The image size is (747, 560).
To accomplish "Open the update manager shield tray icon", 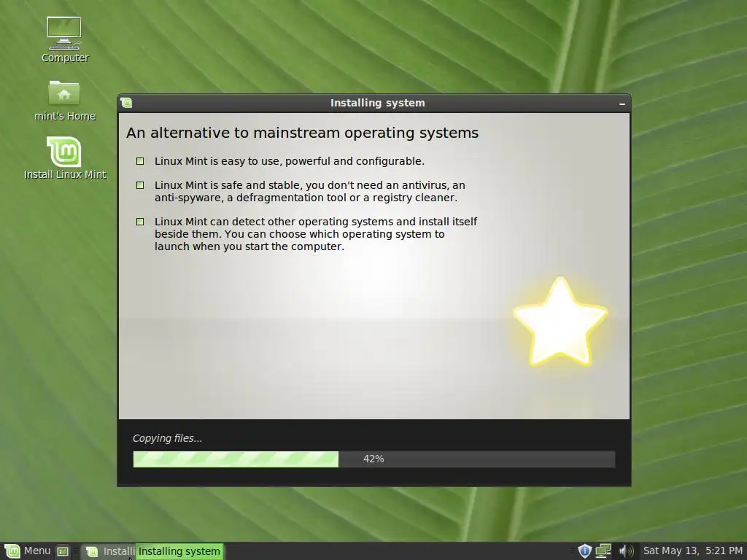I will click(584, 551).
